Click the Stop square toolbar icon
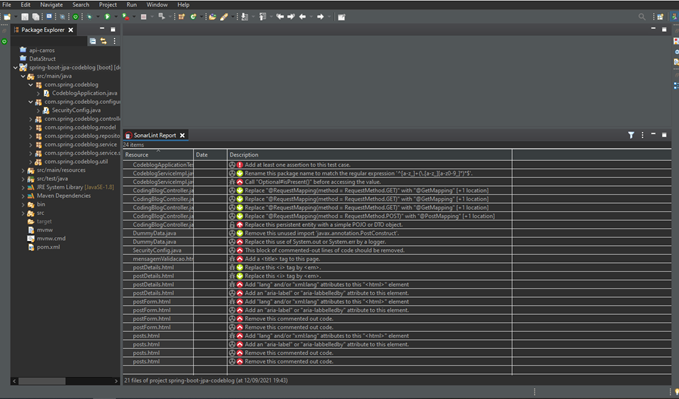Image resolution: width=679 pixels, height=399 pixels. point(143,17)
